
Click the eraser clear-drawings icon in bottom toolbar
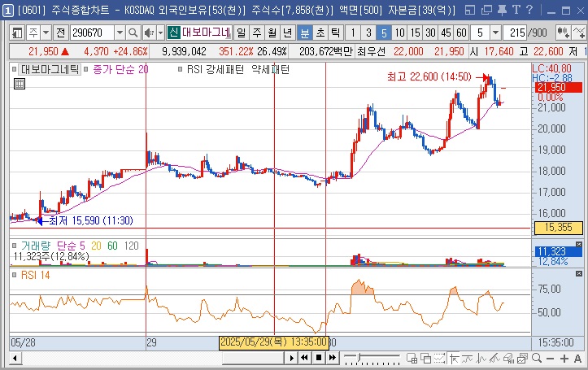pyautogui.click(x=508, y=359)
